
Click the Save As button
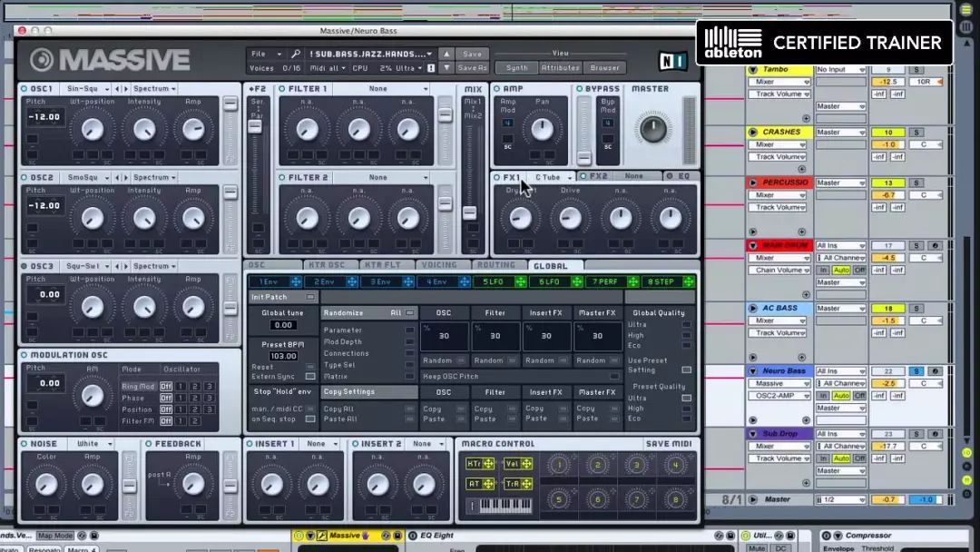click(472, 68)
